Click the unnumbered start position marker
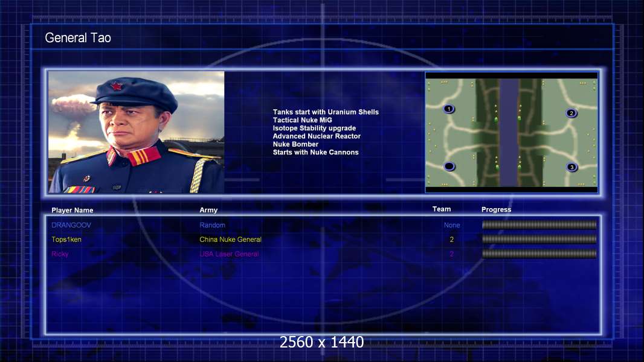 449,167
